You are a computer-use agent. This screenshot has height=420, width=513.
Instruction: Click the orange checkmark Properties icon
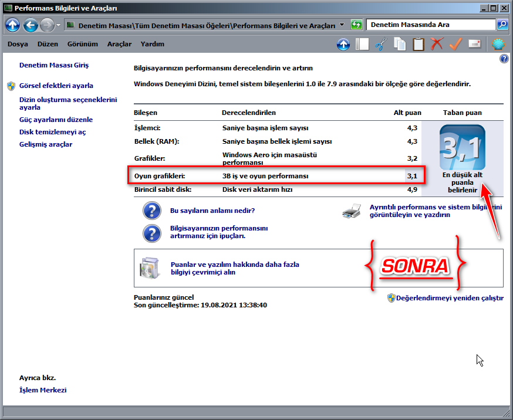[x=455, y=44]
